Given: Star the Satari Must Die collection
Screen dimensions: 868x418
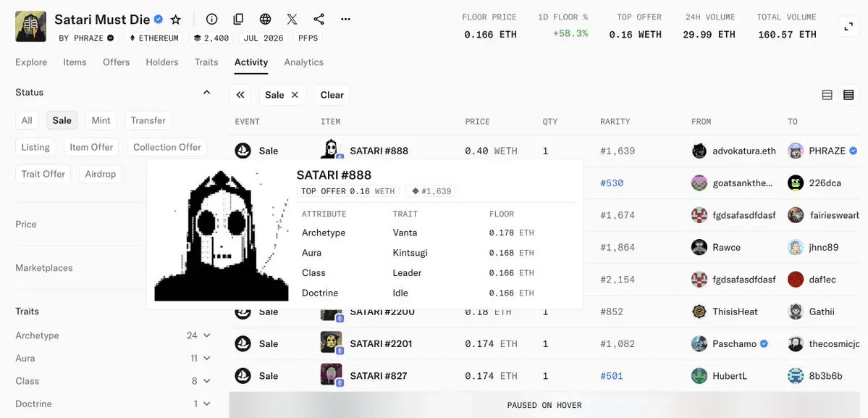Looking at the screenshot, I should click(x=175, y=20).
